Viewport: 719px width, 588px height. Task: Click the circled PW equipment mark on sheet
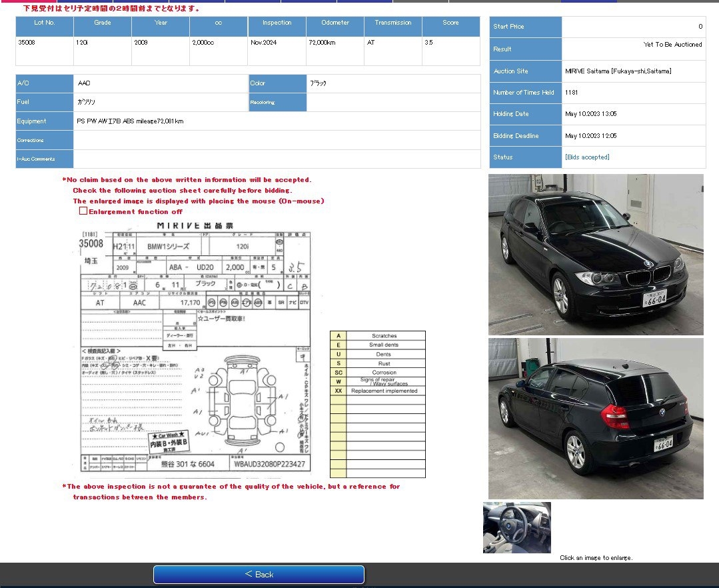pyautogui.click(x=223, y=302)
